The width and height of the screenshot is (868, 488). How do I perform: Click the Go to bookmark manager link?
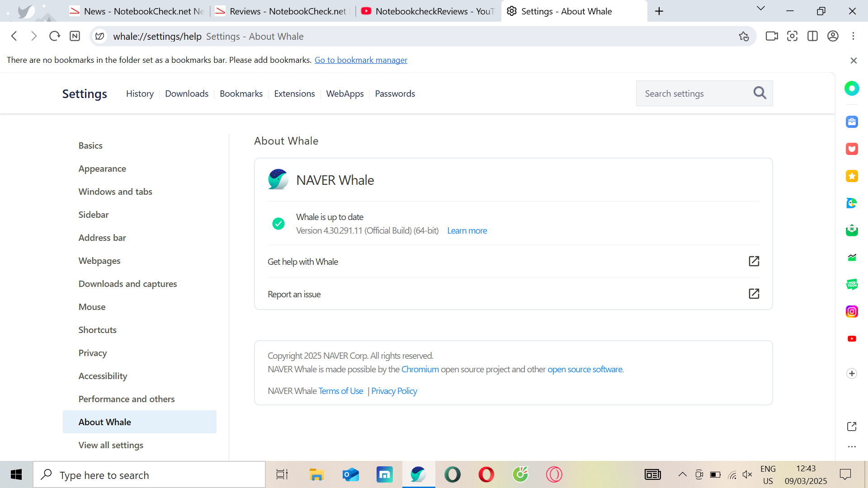coord(361,60)
